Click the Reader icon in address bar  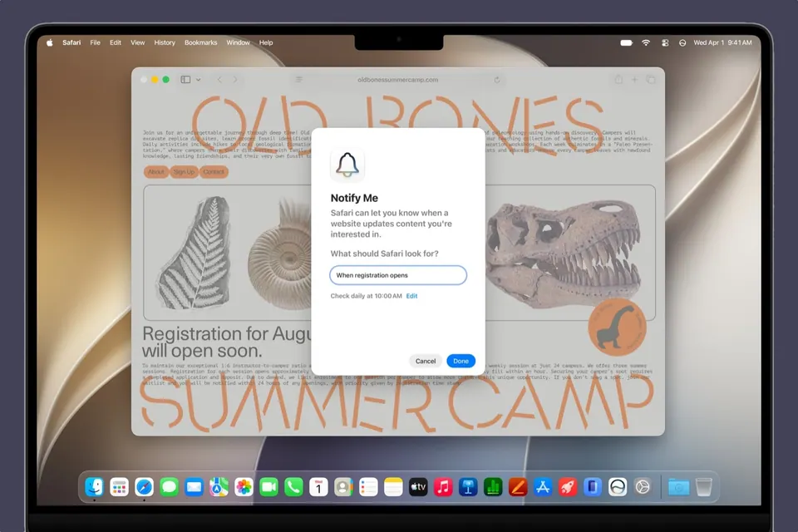click(x=298, y=80)
